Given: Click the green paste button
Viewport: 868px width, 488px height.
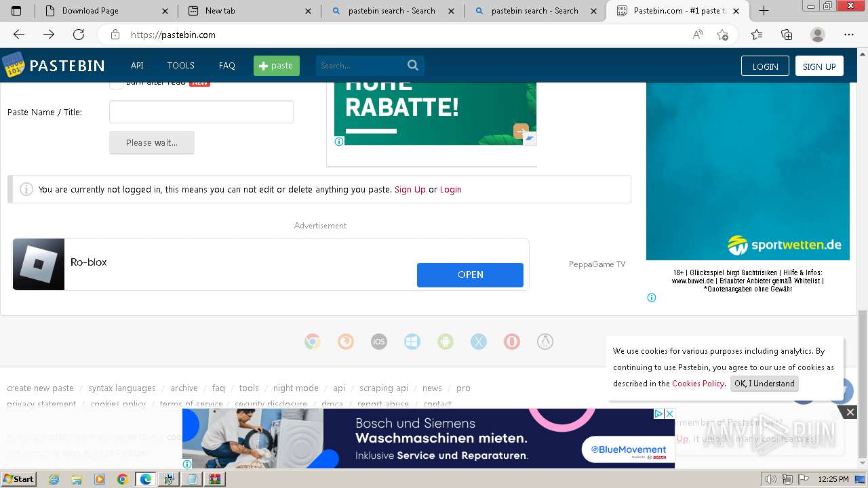Looking at the screenshot, I should point(277,66).
